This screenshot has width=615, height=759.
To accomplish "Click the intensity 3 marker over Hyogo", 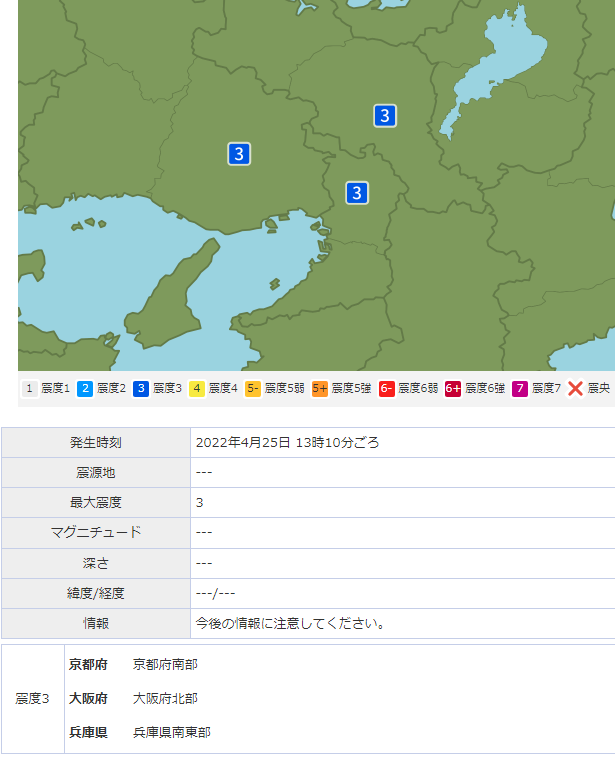I will pyautogui.click(x=239, y=154).
